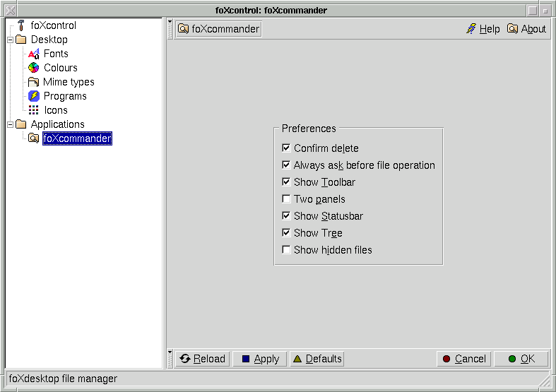Click the green circle OK icon

pyautogui.click(x=512, y=359)
